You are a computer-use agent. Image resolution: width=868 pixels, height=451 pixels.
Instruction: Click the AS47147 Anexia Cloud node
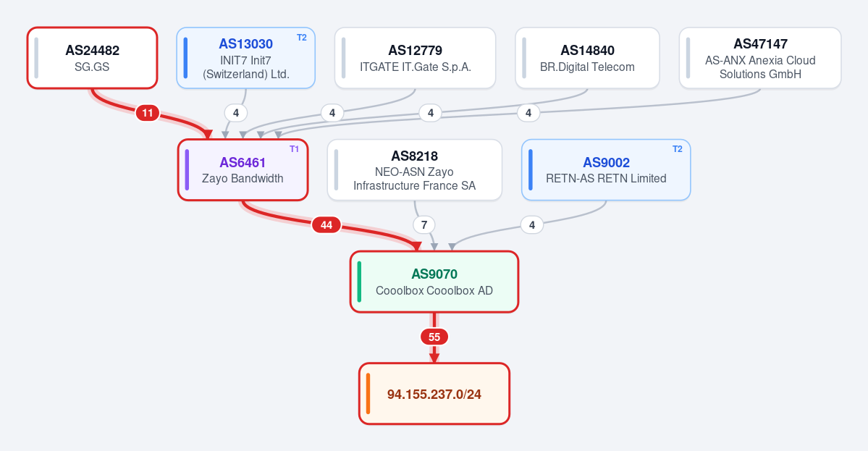tap(760, 58)
